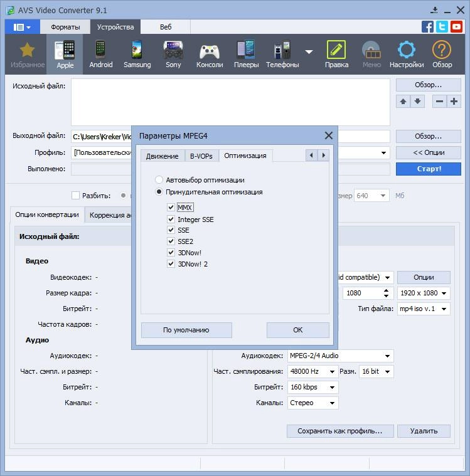This screenshot has width=470, height=476.
Task: Expand more device categories arrow
Action: click(309, 52)
